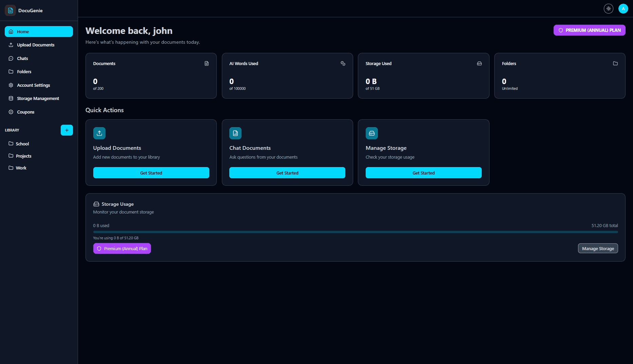This screenshot has height=364, width=633.
Task: Click the plus button to add a library folder
Action: click(x=66, y=130)
